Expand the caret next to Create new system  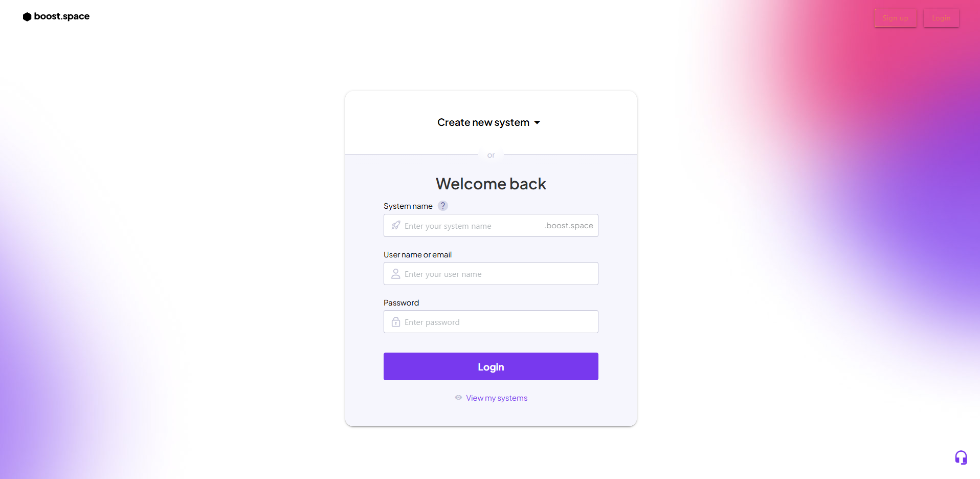click(x=537, y=123)
